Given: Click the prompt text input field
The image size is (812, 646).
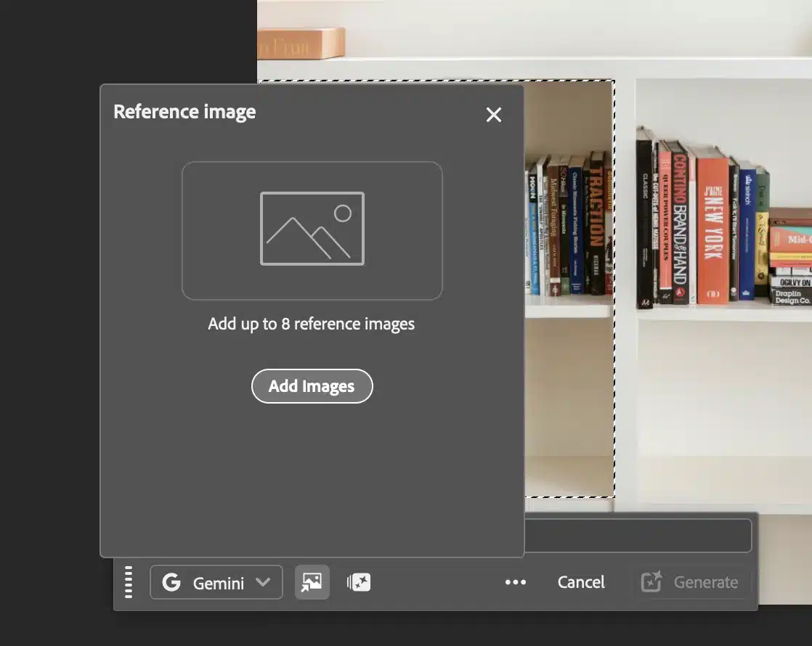Looking at the screenshot, I should click(638, 535).
